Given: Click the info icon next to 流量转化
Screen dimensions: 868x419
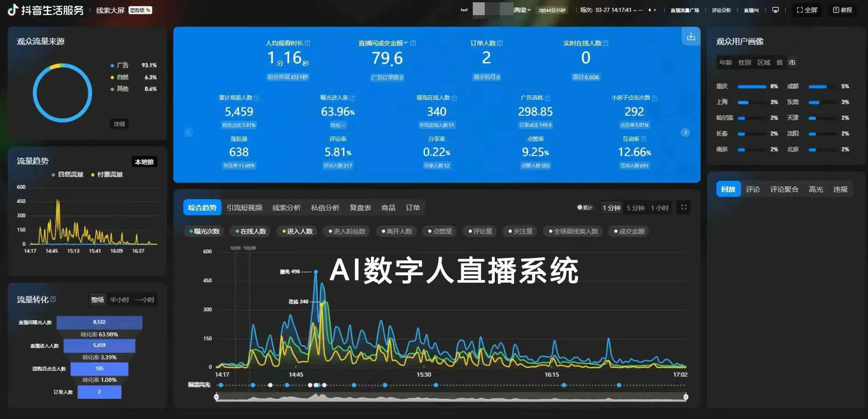Looking at the screenshot, I should (x=53, y=299).
